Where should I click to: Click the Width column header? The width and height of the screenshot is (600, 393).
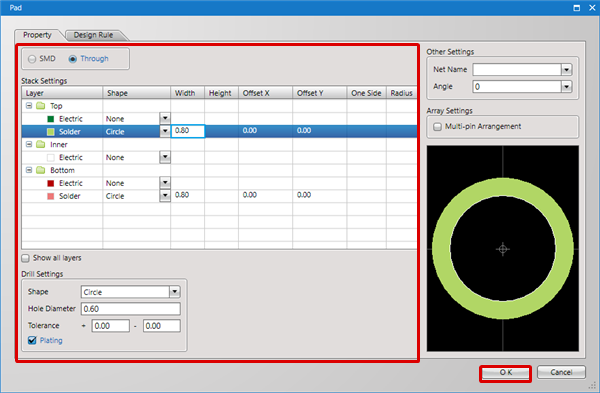click(188, 93)
